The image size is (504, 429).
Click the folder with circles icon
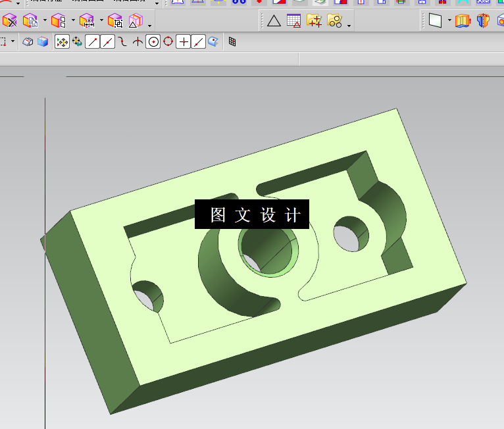335,21
